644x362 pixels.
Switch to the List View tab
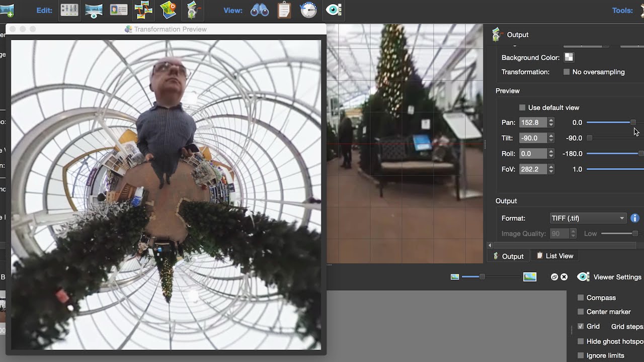pyautogui.click(x=555, y=256)
